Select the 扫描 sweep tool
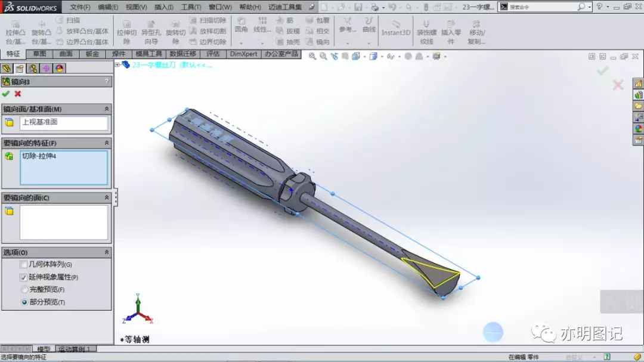This screenshot has height=362, width=644. pyautogui.click(x=68, y=20)
